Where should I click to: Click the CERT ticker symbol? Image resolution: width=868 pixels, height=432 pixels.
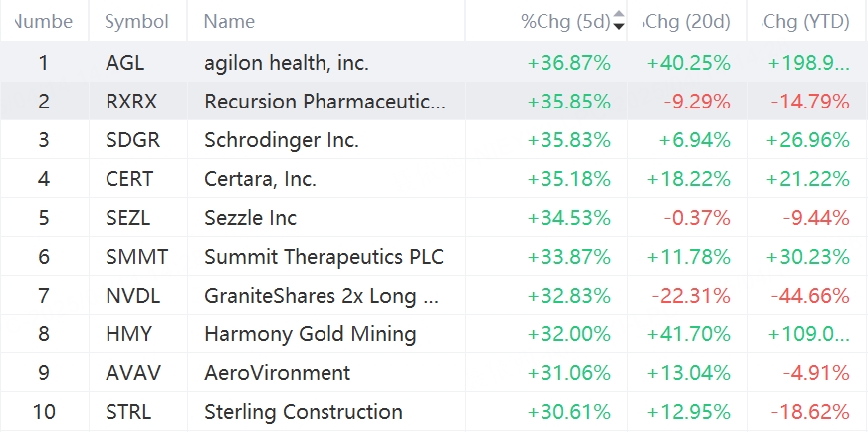point(129,179)
